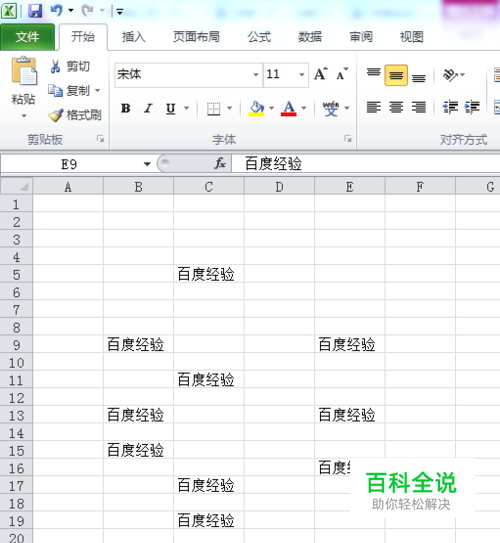Align text right

point(419,107)
